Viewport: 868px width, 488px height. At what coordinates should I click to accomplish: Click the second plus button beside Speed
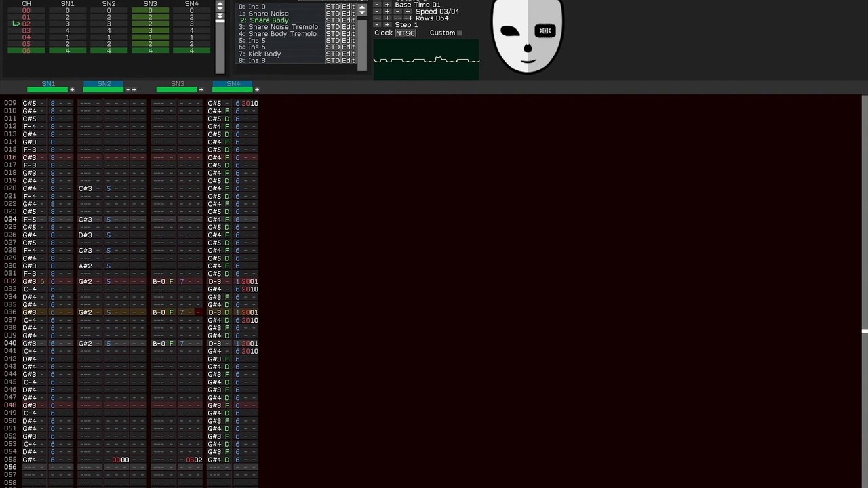[408, 12]
